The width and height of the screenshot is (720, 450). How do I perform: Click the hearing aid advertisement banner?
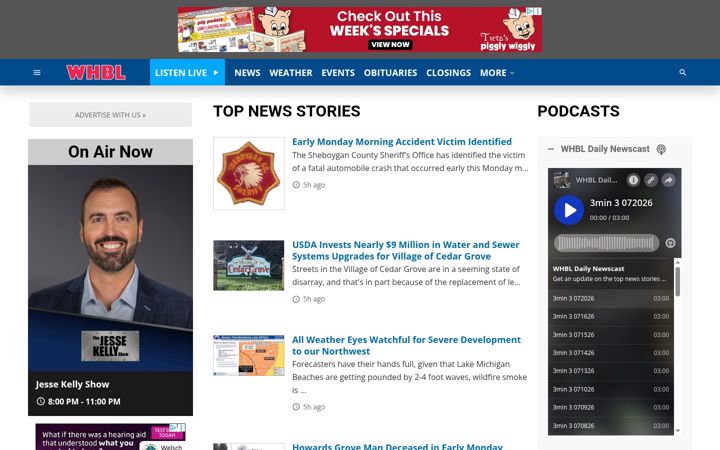pyautogui.click(x=111, y=437)
